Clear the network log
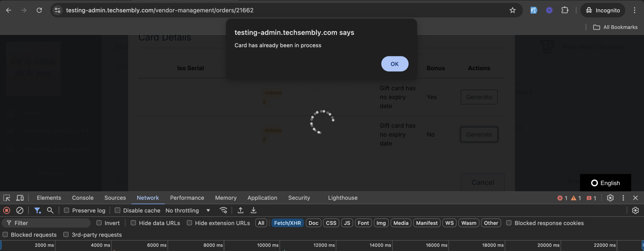Viewport: 644px width, 251px height. [x=20, y=211]
